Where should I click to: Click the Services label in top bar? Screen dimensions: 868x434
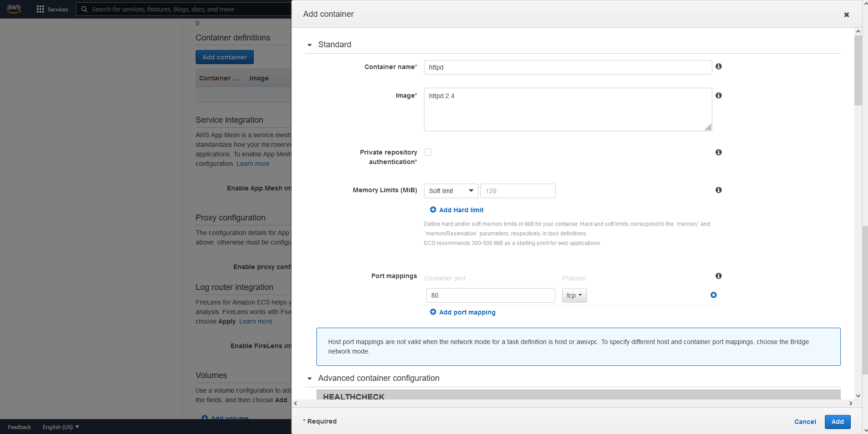pos(58,9)
